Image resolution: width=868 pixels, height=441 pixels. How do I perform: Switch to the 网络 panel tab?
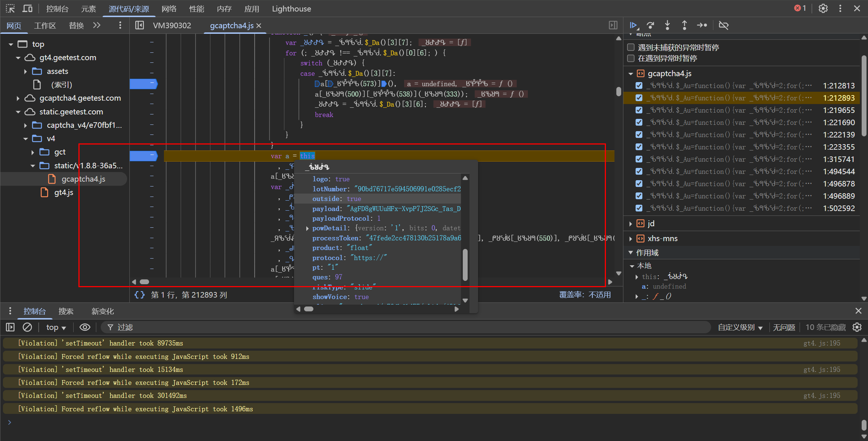169,9
